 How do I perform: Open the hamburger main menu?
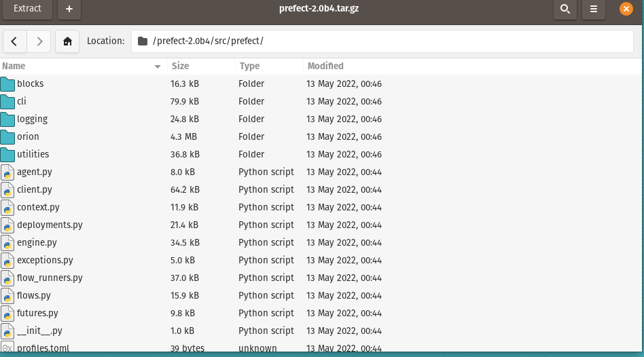pos(594,9)
